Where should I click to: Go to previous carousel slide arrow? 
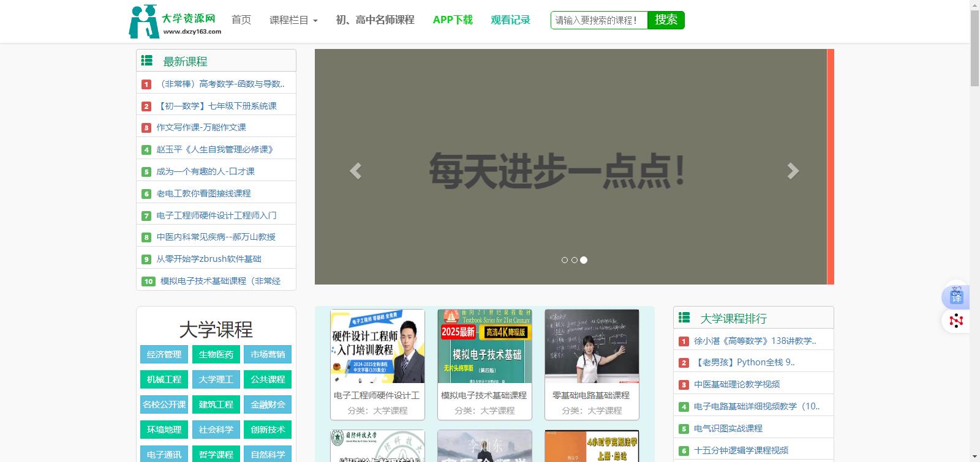(x=355, y=171)
